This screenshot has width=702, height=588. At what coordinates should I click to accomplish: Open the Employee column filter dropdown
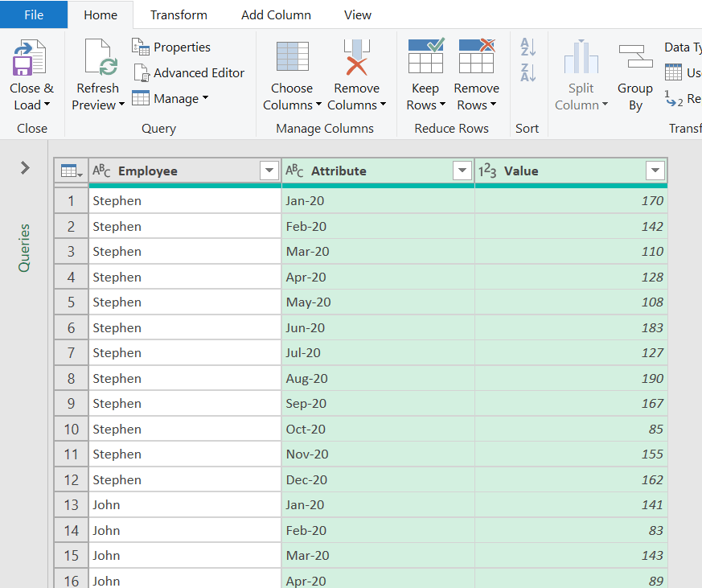coord(269,171)
